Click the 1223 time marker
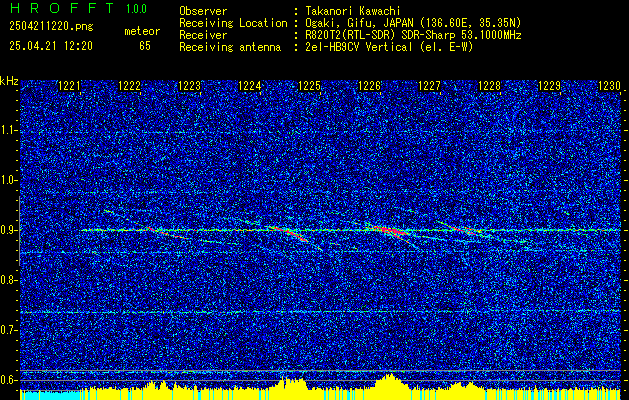629x400 pixels. pos(189,86)
